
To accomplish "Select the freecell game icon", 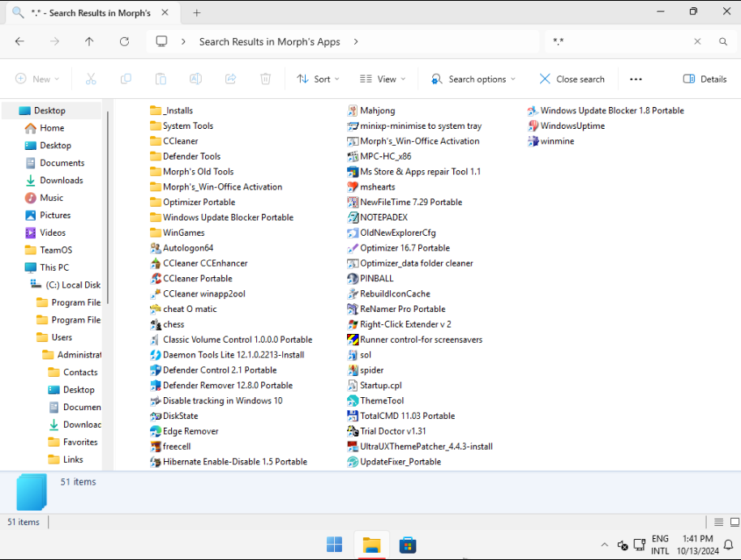I will [156, 447].
